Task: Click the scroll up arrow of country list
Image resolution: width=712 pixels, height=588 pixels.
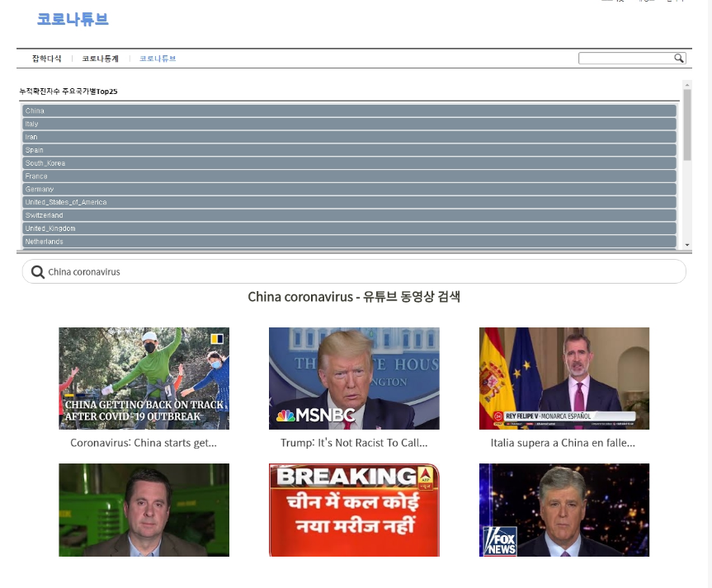Action: point(687,84)
